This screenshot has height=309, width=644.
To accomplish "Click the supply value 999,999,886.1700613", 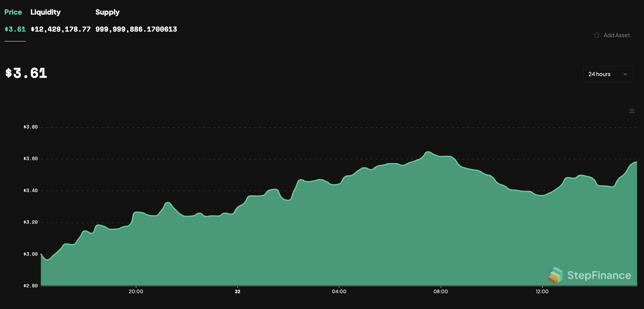I will [x=136, y=29].
